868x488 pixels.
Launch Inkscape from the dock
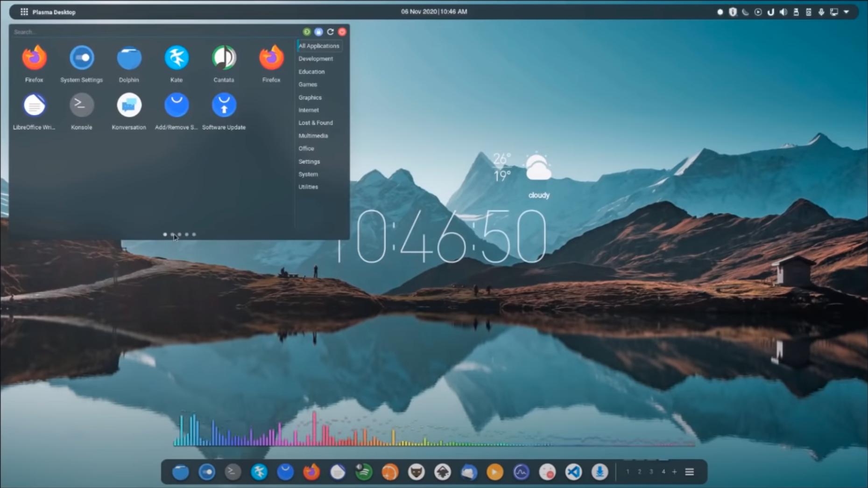tap(443, 472)
